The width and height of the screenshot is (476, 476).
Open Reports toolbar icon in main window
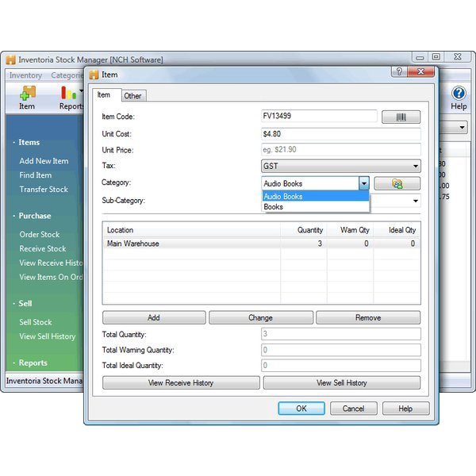70,98
